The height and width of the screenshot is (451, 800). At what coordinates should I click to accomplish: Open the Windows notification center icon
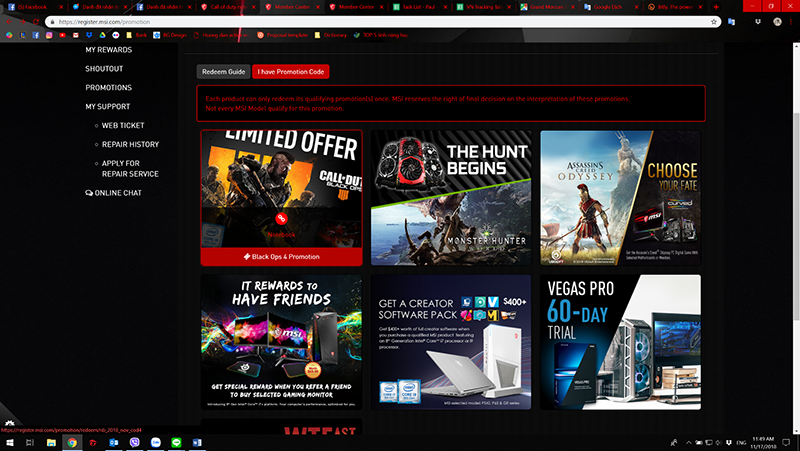point(786,442)
